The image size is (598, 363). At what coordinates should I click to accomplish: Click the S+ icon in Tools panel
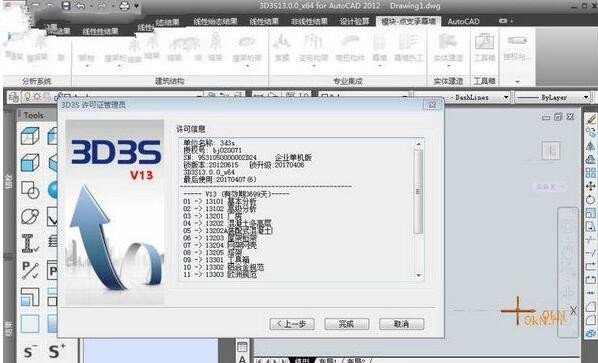coord(56,351)
